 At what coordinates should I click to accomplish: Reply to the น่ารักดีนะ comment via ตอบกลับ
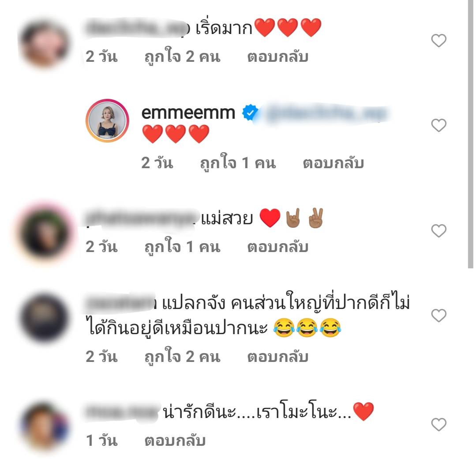(x=175, y=440)
